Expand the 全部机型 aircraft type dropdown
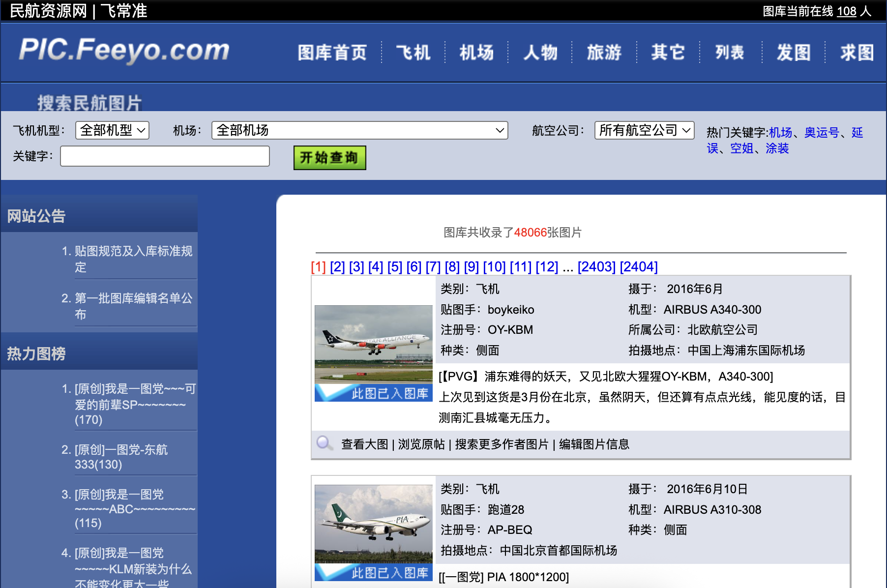 pos(112,130)
